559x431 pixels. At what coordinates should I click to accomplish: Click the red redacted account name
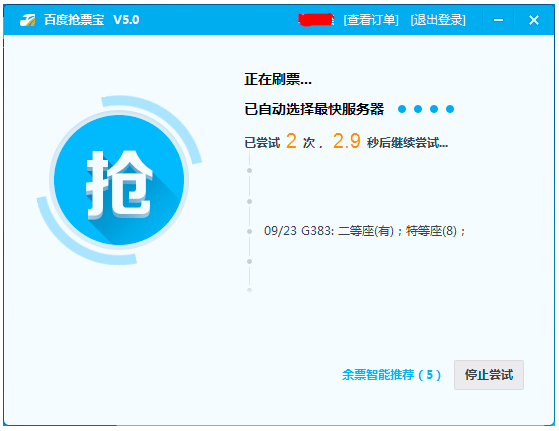point(316,20)
